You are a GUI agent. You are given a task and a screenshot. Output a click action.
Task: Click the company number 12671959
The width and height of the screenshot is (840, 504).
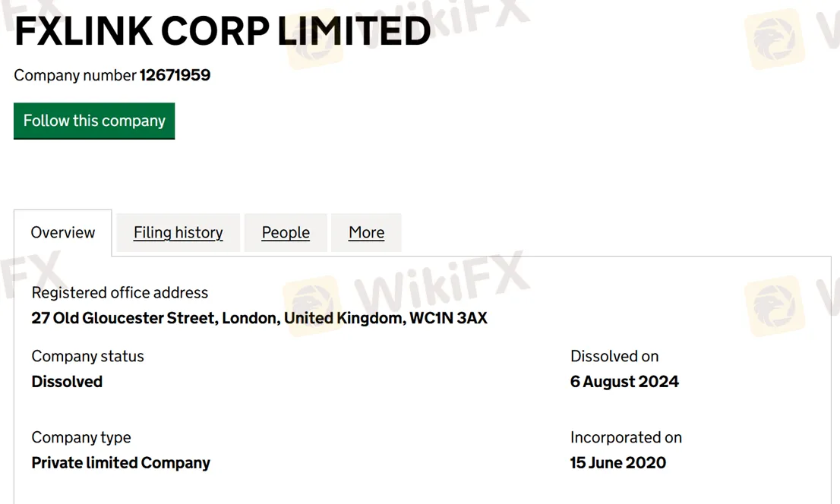pos(175,75)
